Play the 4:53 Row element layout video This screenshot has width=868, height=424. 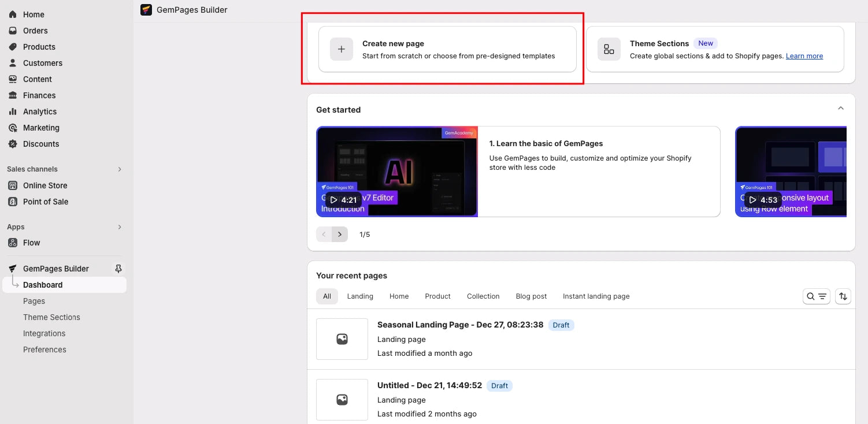click(x=763, y=200)
